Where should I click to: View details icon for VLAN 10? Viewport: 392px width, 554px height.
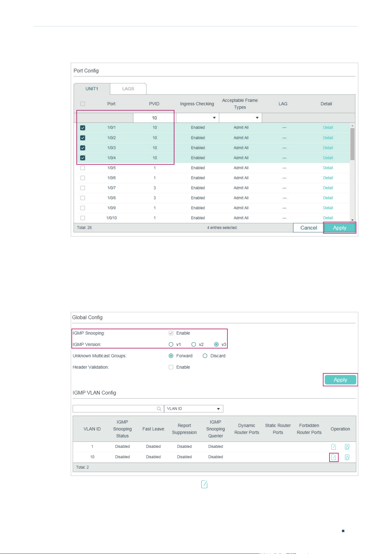(347, 457)
